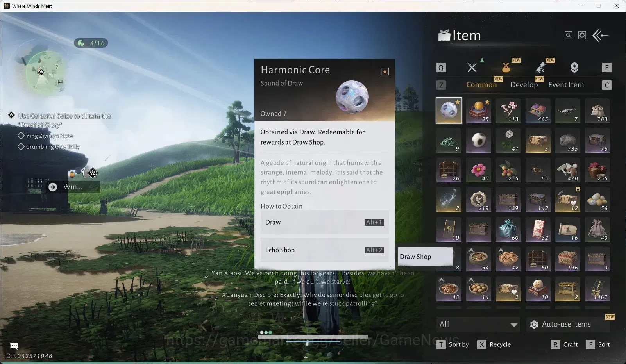Select the green ore item with count 9

[449, 140]
